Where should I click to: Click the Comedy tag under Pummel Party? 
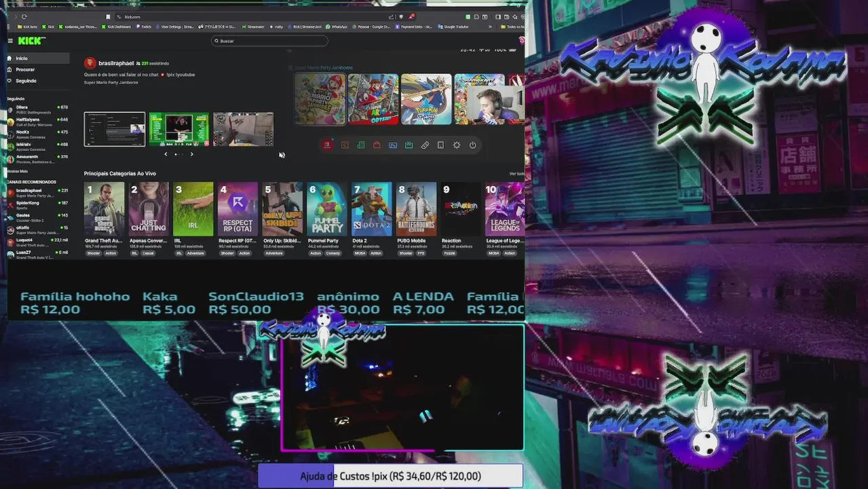pyautogui.click(x=333, y=253)
